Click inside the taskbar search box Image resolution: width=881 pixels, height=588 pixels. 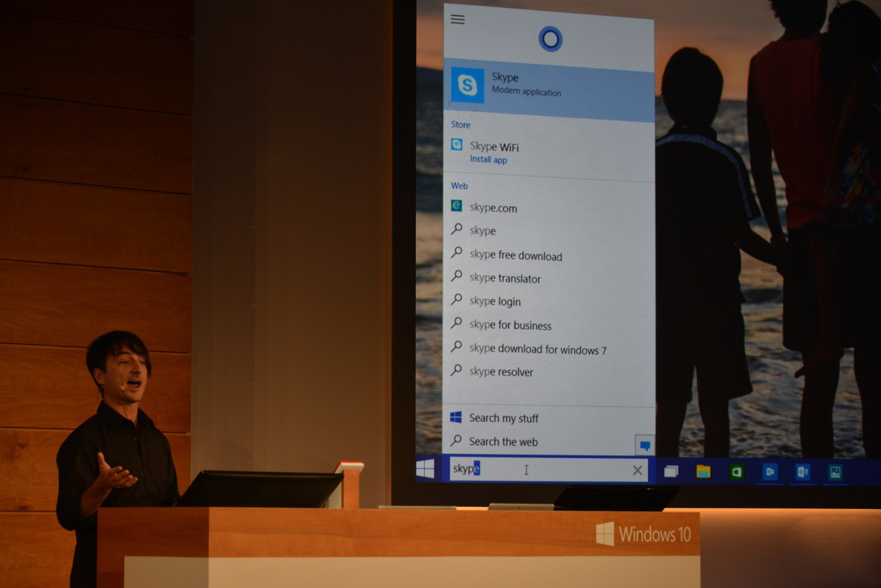click(547, 470)
